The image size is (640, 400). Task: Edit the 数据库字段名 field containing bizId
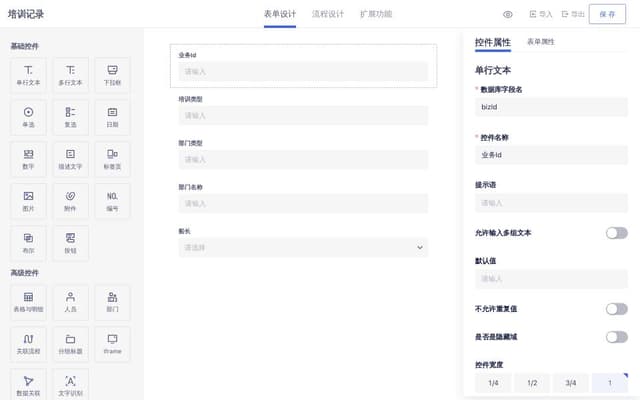point(551,107)
